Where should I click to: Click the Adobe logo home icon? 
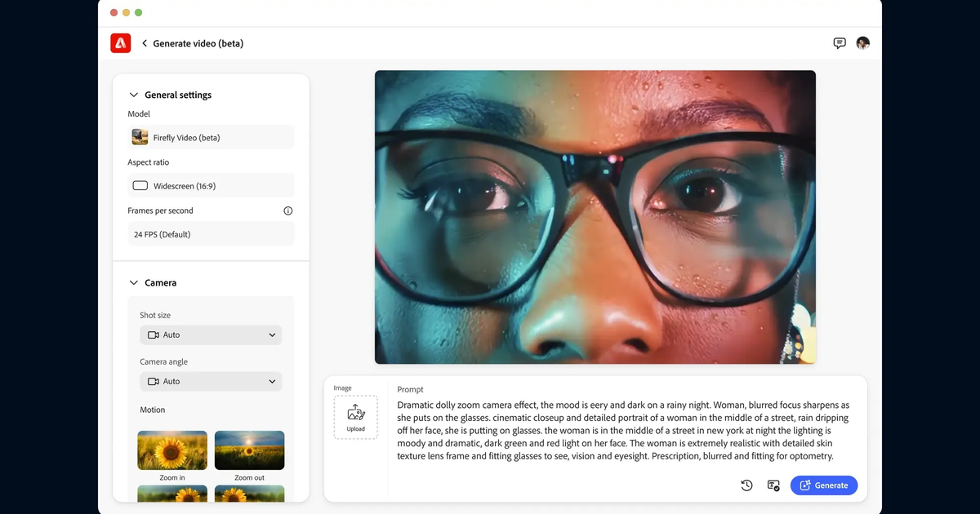[121, 43]
